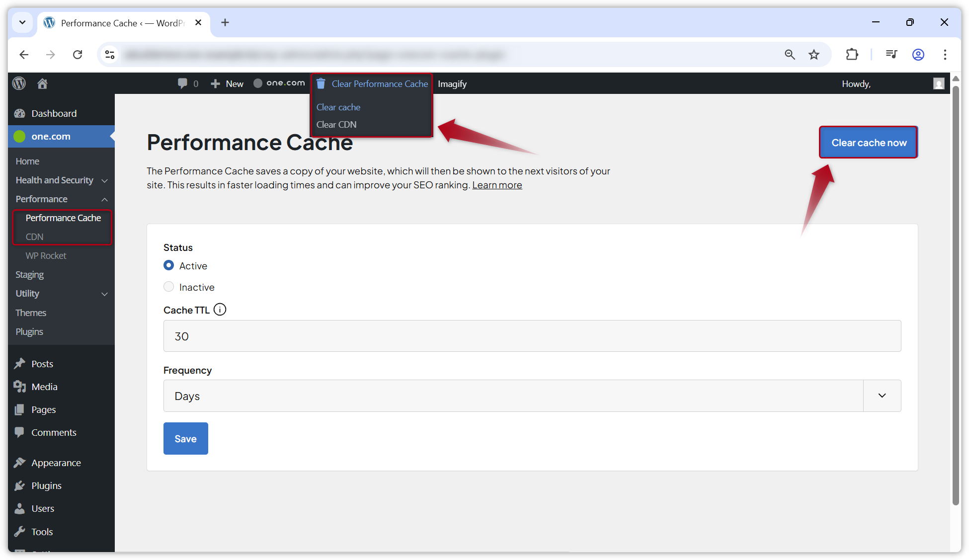Click the bookmark star in the address bar
The height and width of the screenshot is (560, 969).
click(814, 55)
